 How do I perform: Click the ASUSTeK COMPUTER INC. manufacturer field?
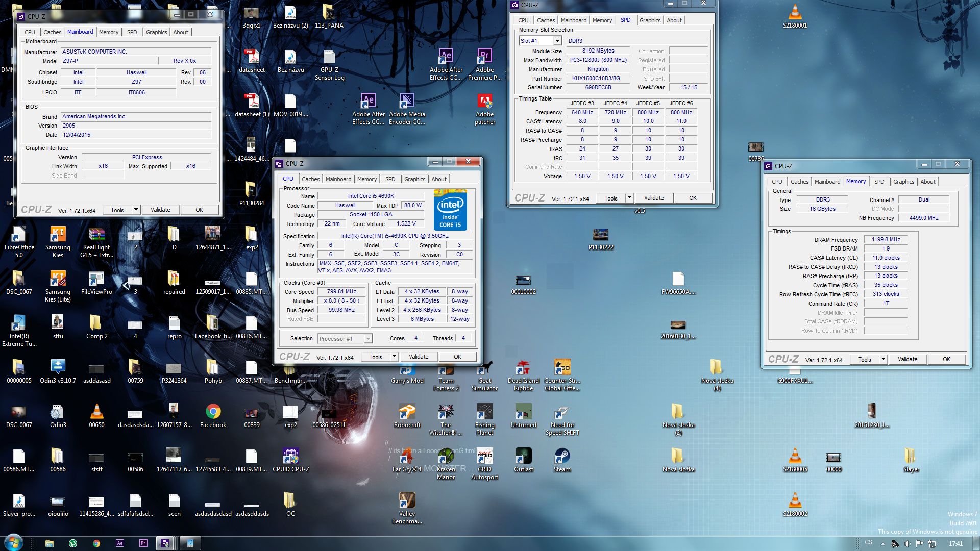(x=136, y=52)
